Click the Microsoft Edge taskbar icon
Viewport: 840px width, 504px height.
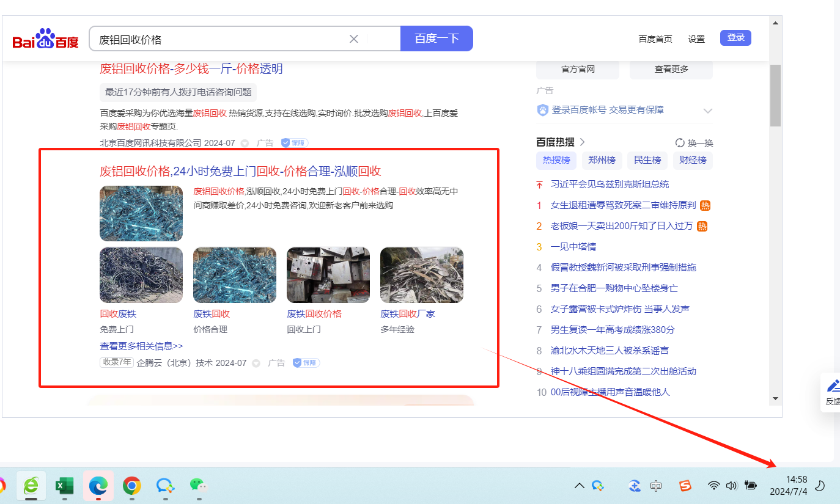(x=98, y=486)
